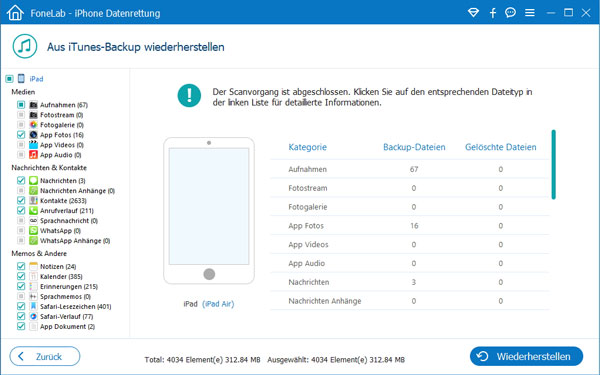Uncheck the Erinnerungen checkbox

(x=21, y=286)
